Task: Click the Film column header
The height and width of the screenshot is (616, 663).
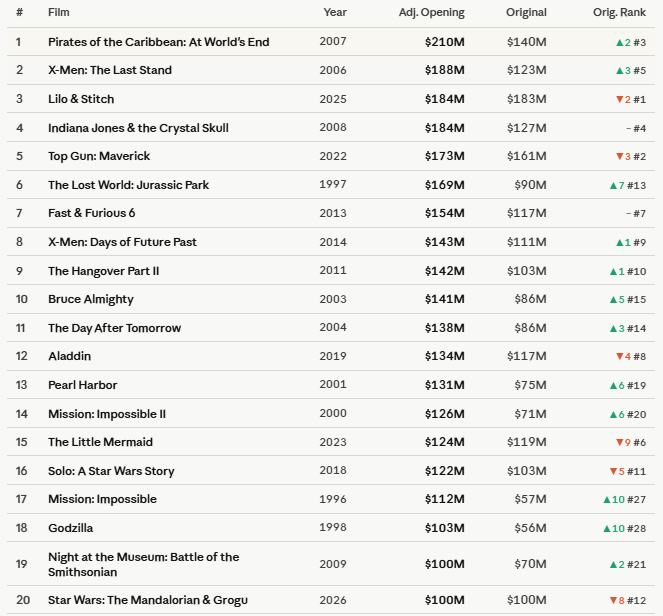Action: tap(58, 12)
